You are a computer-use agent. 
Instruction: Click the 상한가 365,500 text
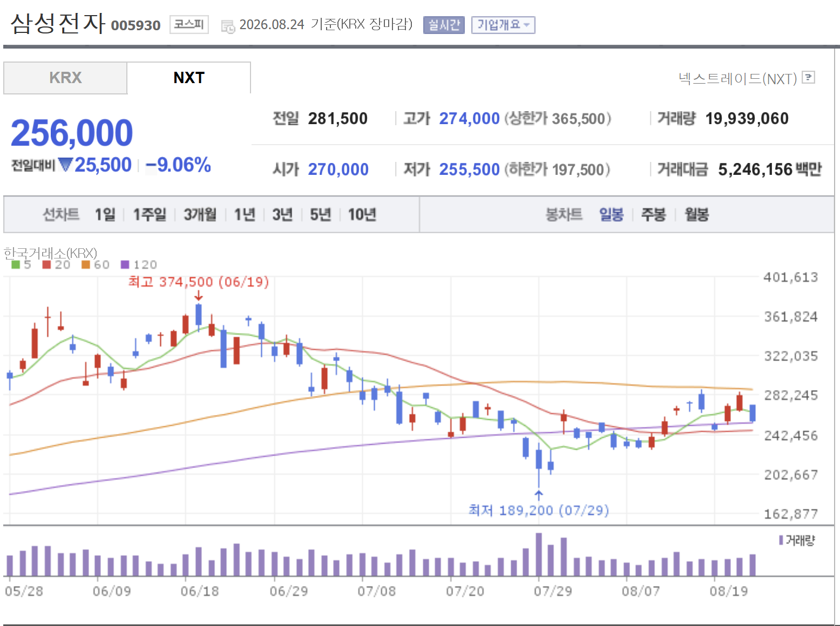coord(558,118)
